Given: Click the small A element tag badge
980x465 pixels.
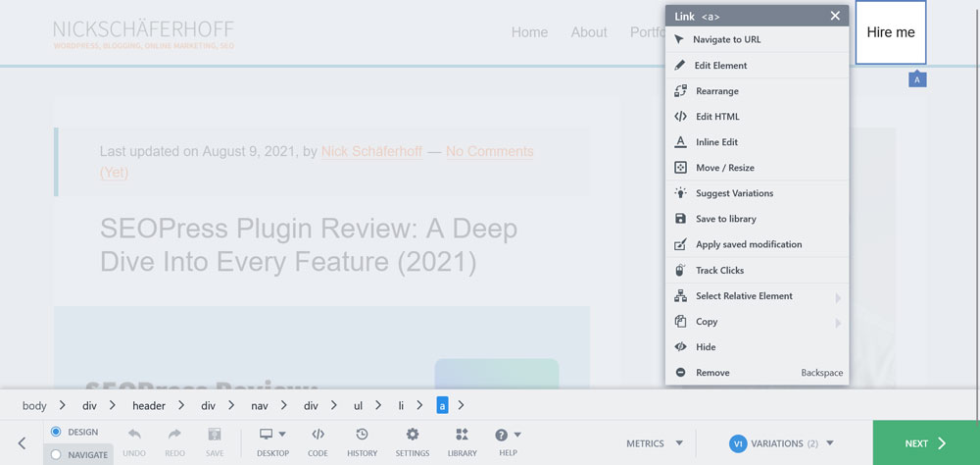Looking at the screenshot, I should point(917,79).
